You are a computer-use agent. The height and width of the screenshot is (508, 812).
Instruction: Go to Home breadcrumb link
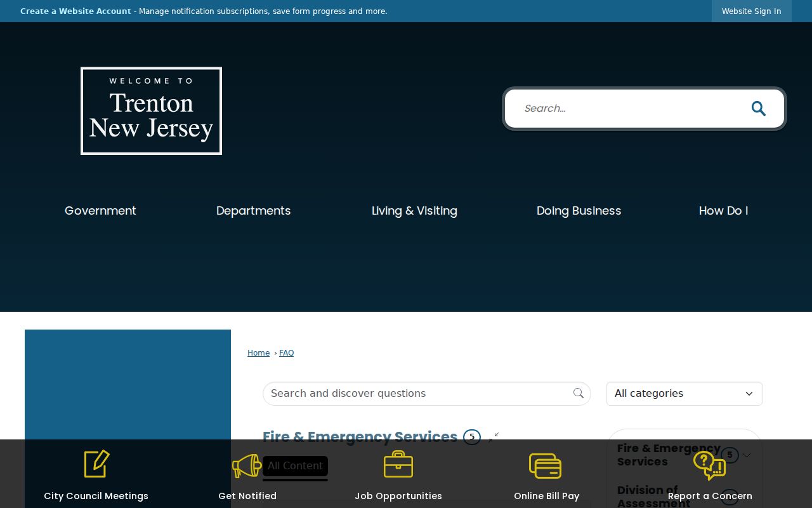coord(258,353)
